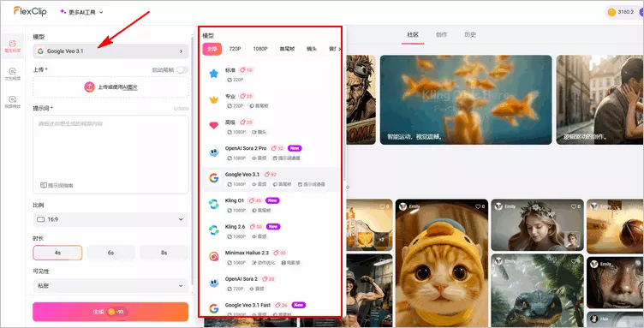The image size is (644, 328).
Task: Open Emily avatar on cat video
Action: point(402,206)
